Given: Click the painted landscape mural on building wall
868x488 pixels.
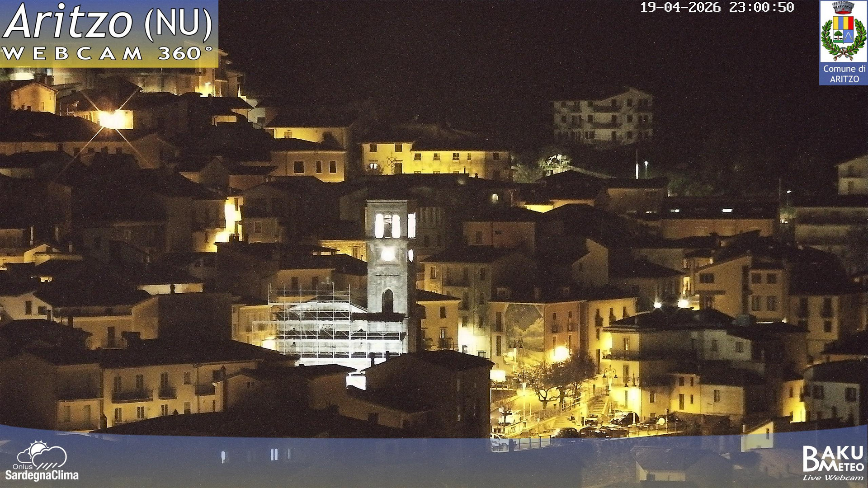Looking at the screenshot, I should [524, 328].
